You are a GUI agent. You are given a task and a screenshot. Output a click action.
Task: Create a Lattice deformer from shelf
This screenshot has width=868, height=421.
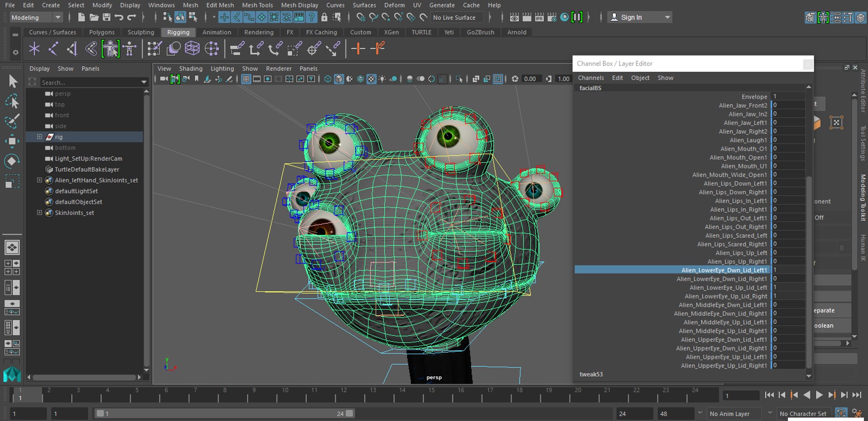pyautogui.click(x=192, y=48)
